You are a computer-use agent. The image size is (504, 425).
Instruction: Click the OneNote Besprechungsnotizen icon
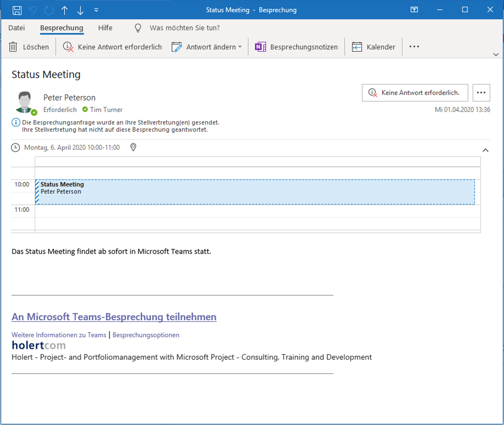[261, 47]
